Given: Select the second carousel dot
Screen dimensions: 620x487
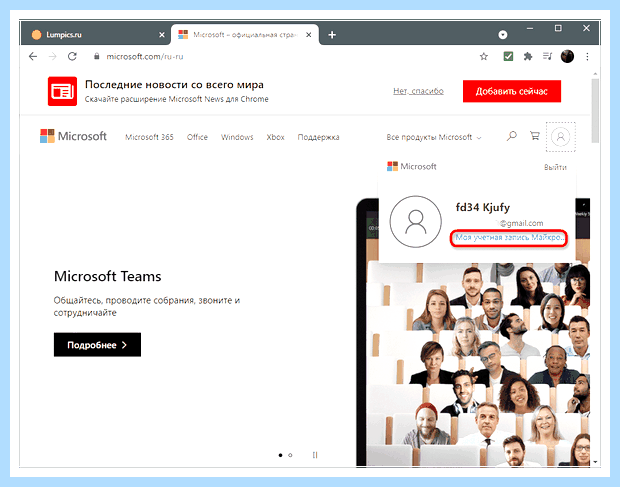Looking at the screenshot, I should pos(290,455).
